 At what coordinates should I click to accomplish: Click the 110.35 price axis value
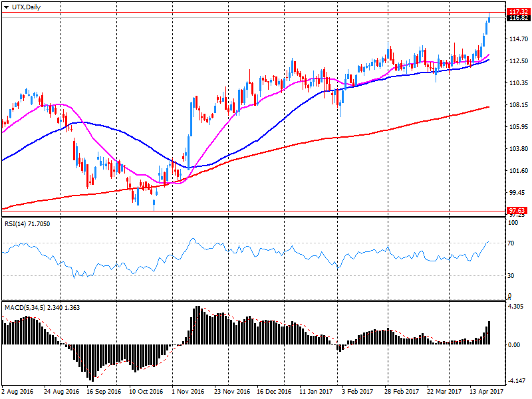519,82
